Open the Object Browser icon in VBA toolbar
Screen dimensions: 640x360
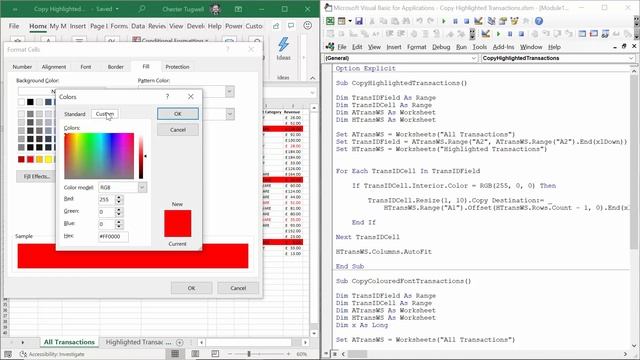514,21
